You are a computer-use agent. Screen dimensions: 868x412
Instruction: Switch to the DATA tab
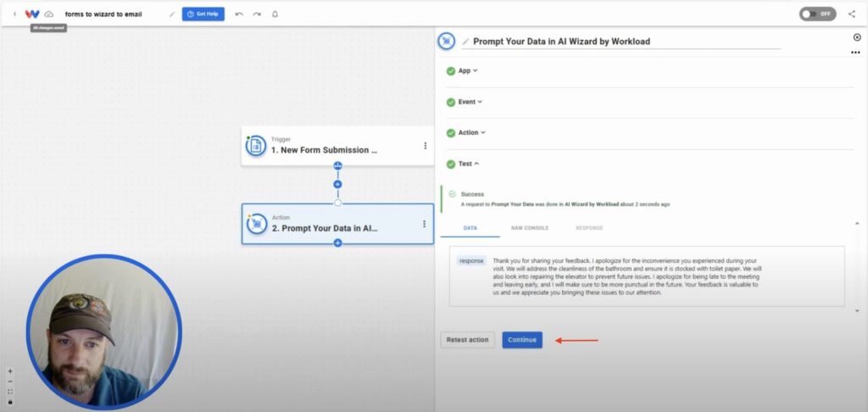click(x=470, y=228)
